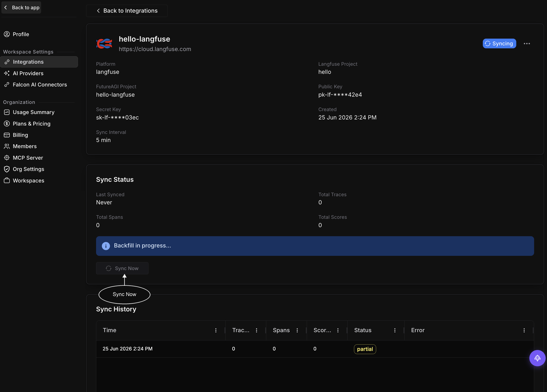
Task: Click the Last Synced value Never
Action: [x=104, y=202]
